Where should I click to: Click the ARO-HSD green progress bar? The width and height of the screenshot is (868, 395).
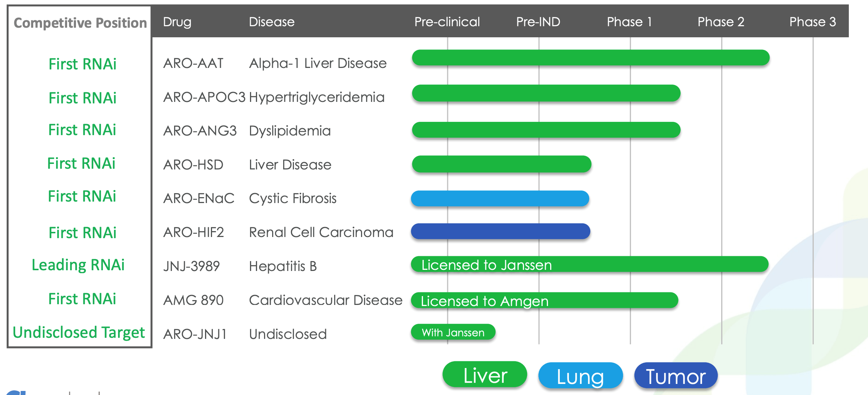[501, 164]
